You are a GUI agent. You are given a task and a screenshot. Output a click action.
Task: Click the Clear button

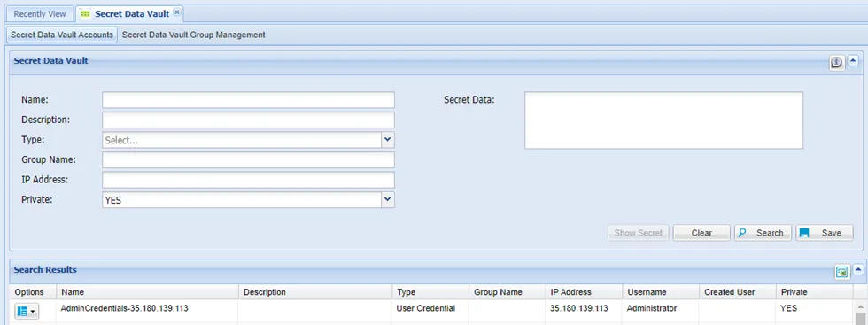[701, 233]
